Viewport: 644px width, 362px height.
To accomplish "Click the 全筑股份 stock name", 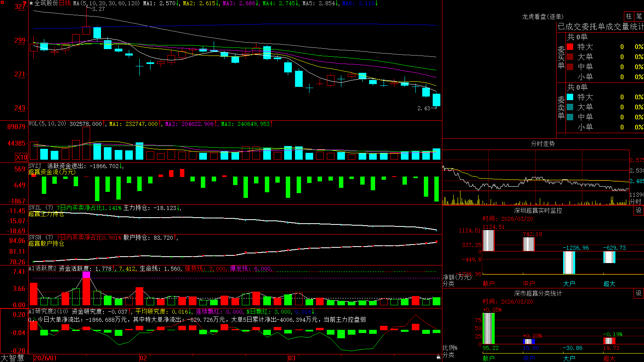I will [46, 3].
